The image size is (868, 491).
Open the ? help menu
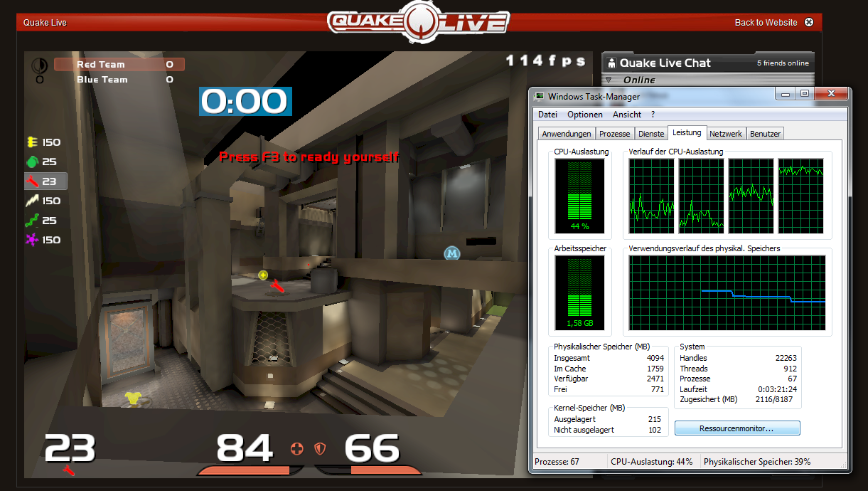click(653, 114)
